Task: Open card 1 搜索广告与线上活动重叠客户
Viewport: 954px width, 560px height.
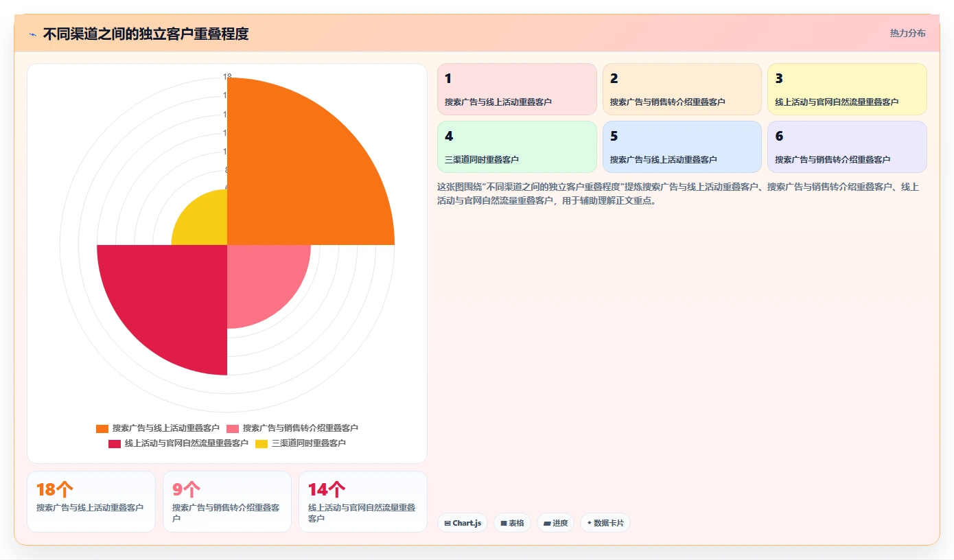Action: coord(517,89)
